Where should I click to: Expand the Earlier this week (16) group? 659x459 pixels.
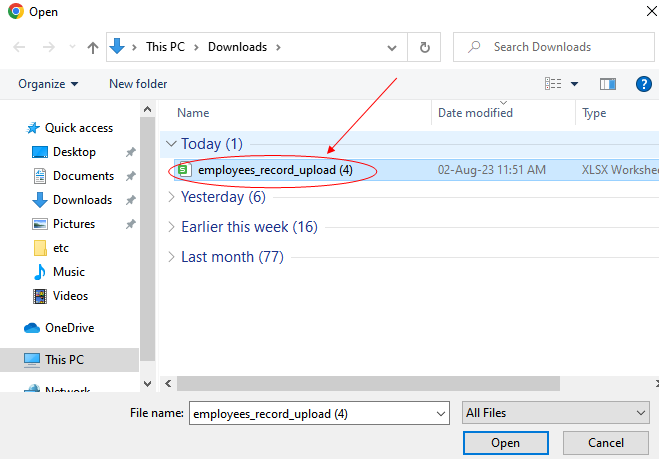point(172,227)
